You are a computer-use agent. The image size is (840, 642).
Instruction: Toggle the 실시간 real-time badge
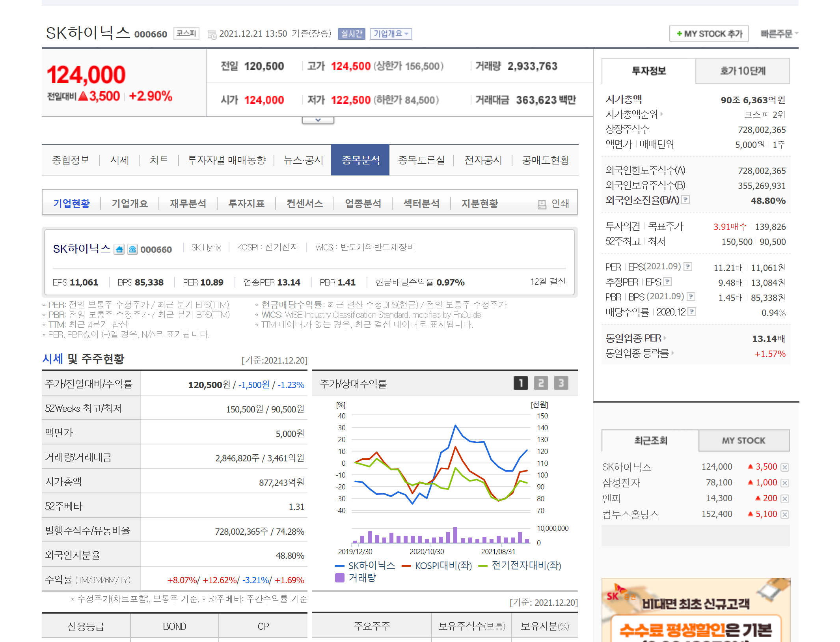coord(351,34)
